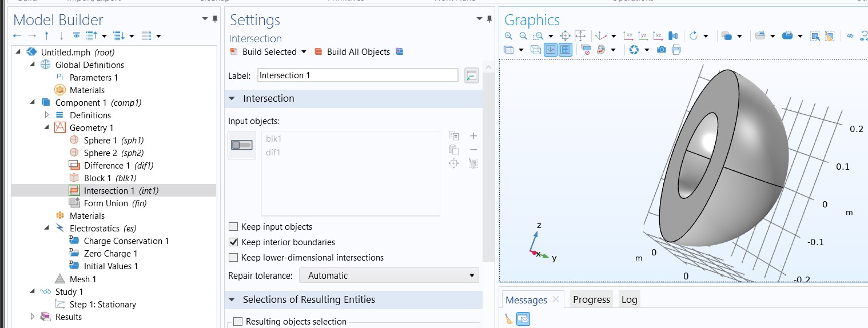This screenshot has height=328, width=868.
Task: Click the clear messages broom icon
Action: [508, 319]
